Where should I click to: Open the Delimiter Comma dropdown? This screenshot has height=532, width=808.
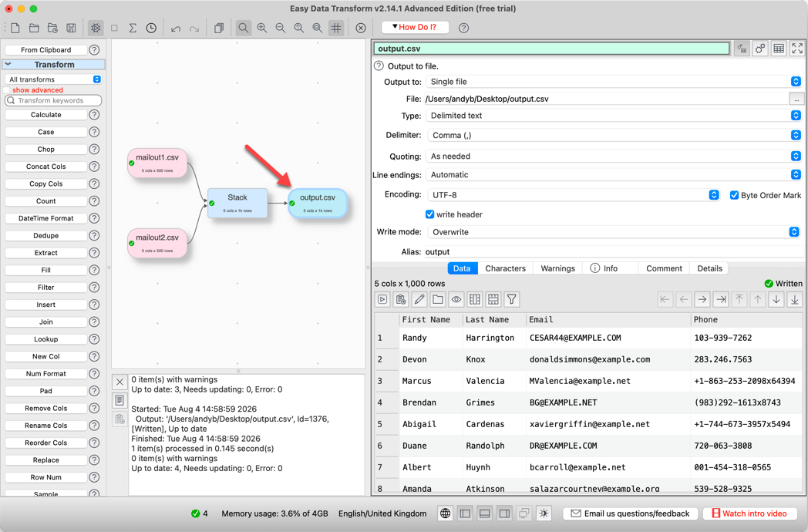coord(614,135)
